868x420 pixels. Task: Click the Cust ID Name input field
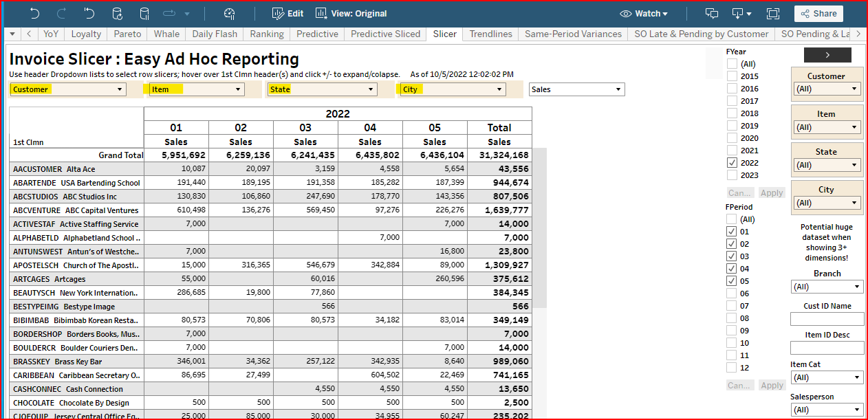827,319
